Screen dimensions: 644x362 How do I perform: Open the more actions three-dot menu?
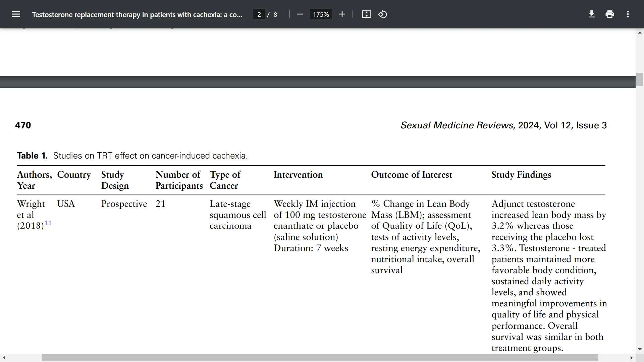pyautogui.click(x=628, y=14)
